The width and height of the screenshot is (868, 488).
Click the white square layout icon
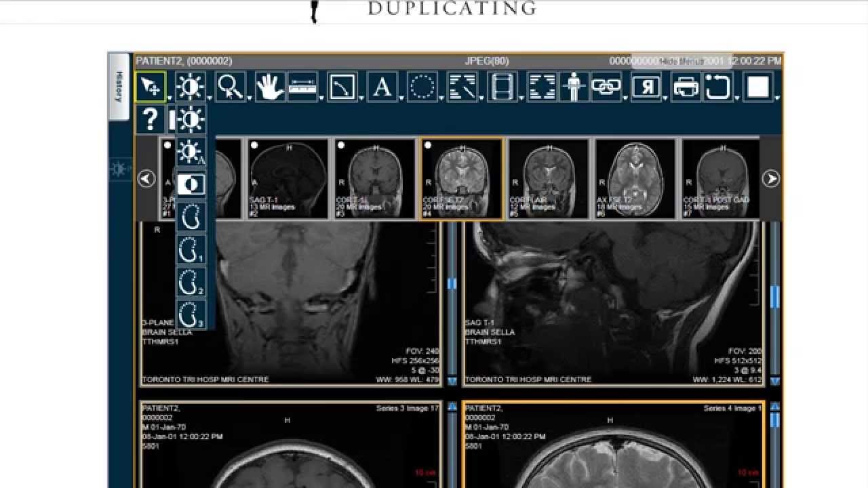tap(758, 87)
